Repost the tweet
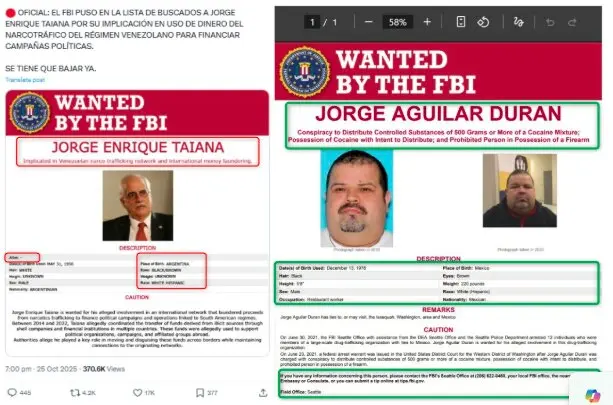This screenshot has width=613, height=405. point(82,392)
